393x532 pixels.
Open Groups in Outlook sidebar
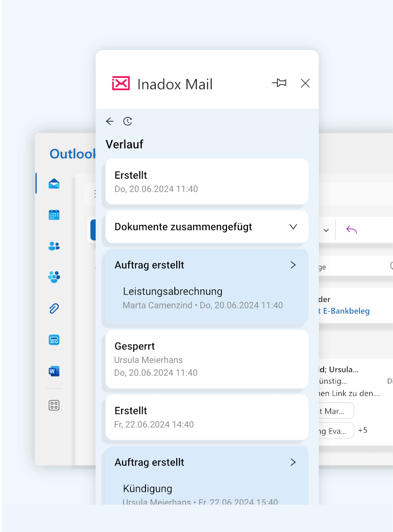click(x=54, y=277)
